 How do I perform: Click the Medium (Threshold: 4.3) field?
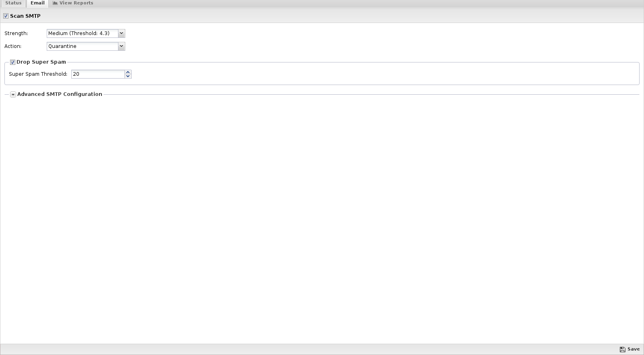(83, 33)
